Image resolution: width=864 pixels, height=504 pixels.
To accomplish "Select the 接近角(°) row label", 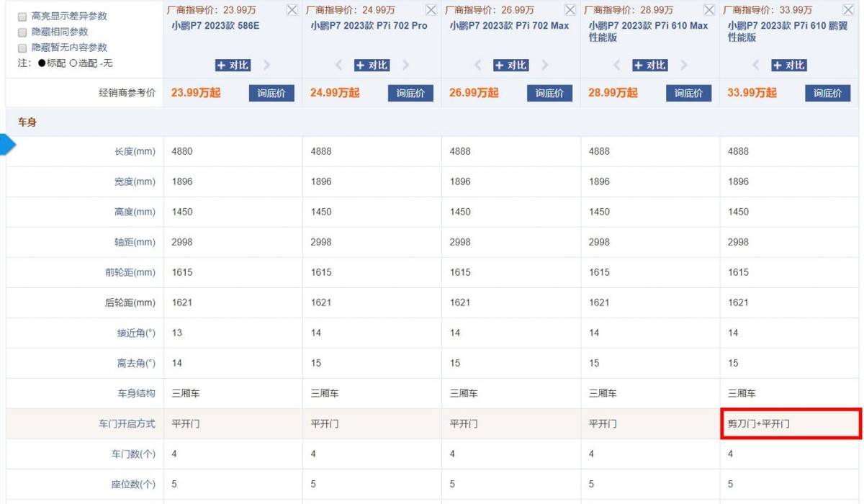I will [x=136, y=333].
